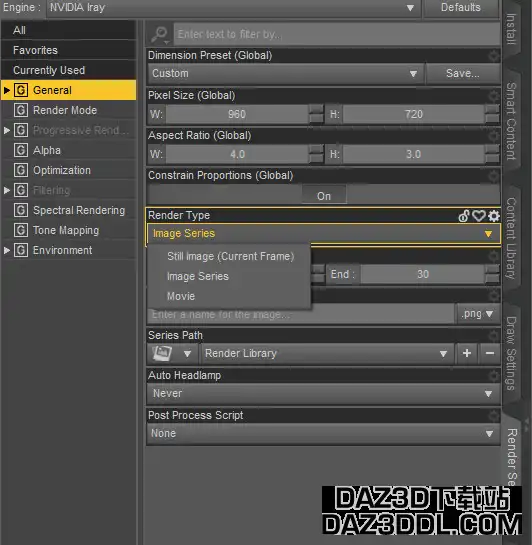Click the Save... preset button
The height and width of the screenshot is (545, 532).
[463, 74]
